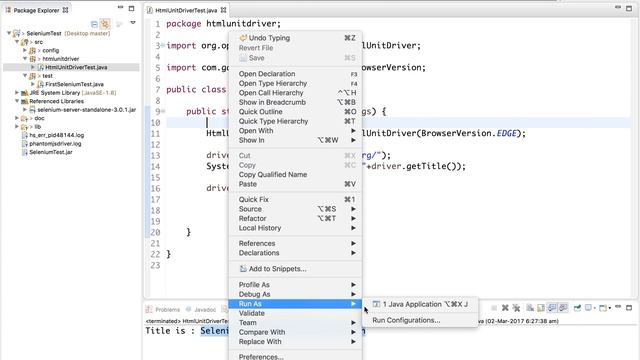Select Show in Breadcrumb menu item
Image resolution: width=640 pixels, height=360 pixels.
296,102
